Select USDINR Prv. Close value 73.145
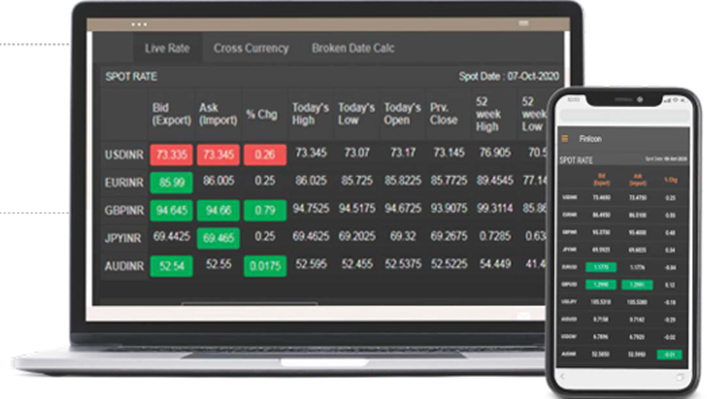Image resolution: width=707 pixels, height=399 pixels. coord(449,153)
